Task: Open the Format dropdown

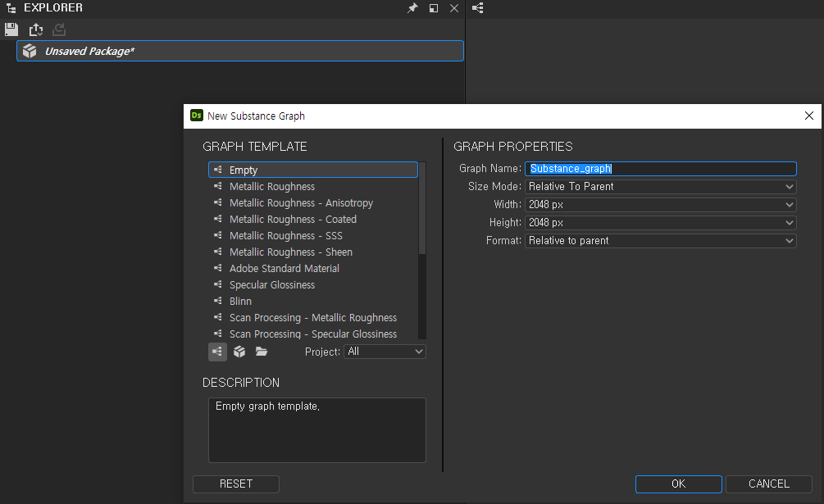Action: point(661,240)
